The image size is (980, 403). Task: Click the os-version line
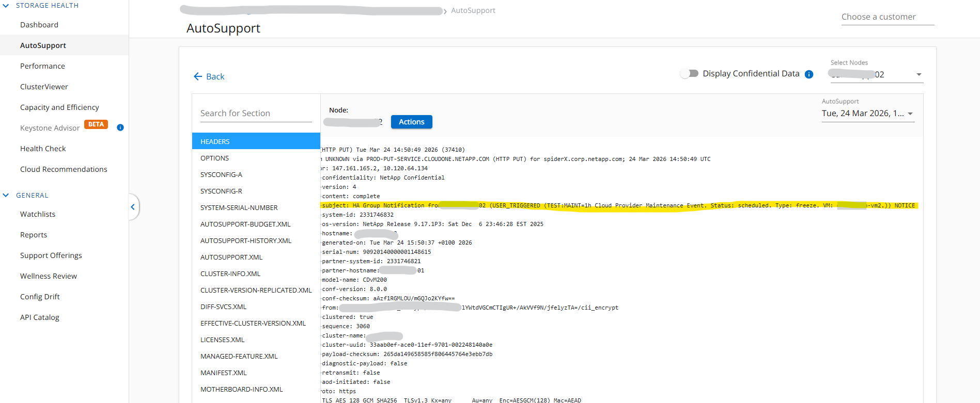click(432, 224)
